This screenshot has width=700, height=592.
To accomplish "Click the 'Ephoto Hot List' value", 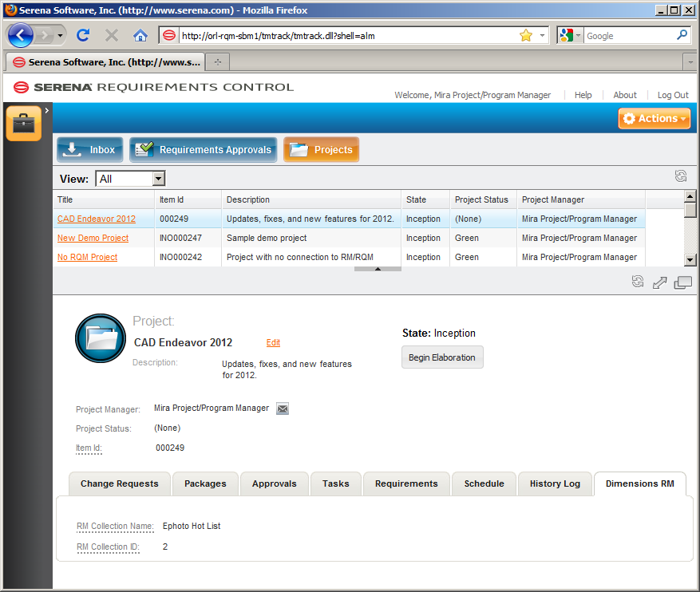I will [192, 526].
